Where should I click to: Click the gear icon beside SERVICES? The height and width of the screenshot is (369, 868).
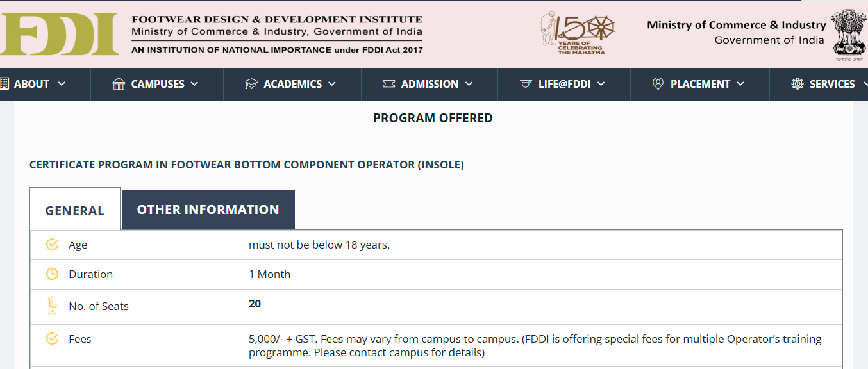pyautogui.click(x=797, y=84)
